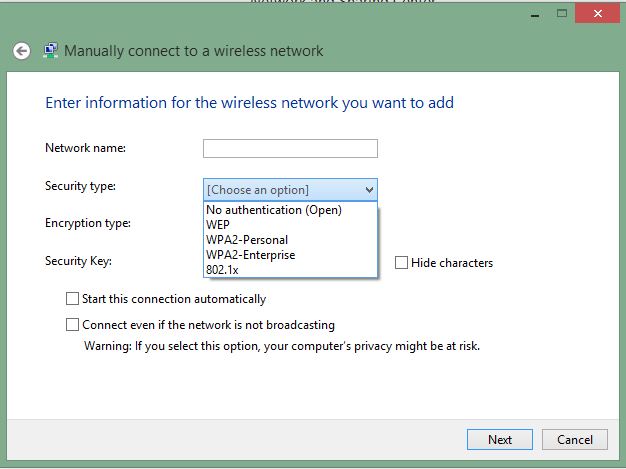This screenshot has height=469, width=626.
Task: Click the wireless network wizard icon
Action: click(x=51, y=51)
